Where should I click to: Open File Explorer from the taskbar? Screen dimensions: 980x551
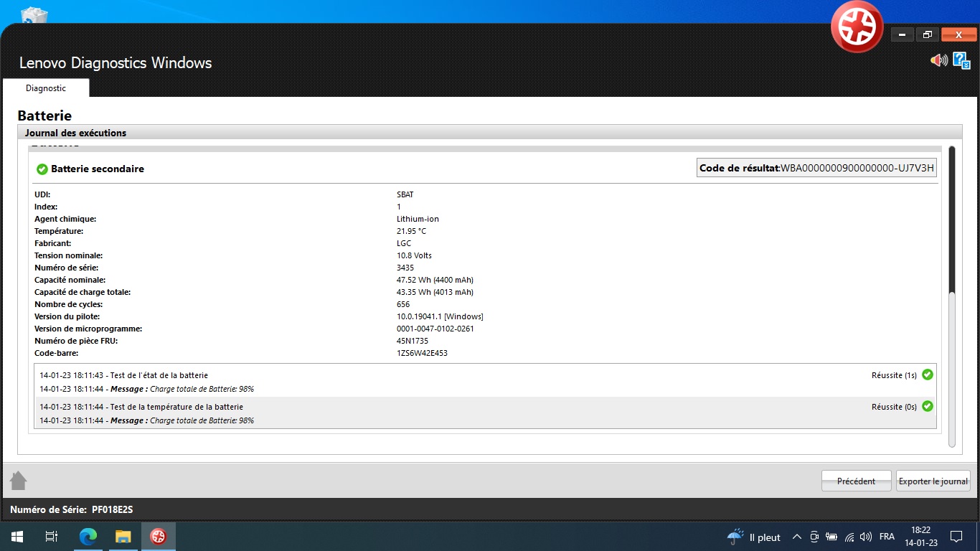click(123, 537)
